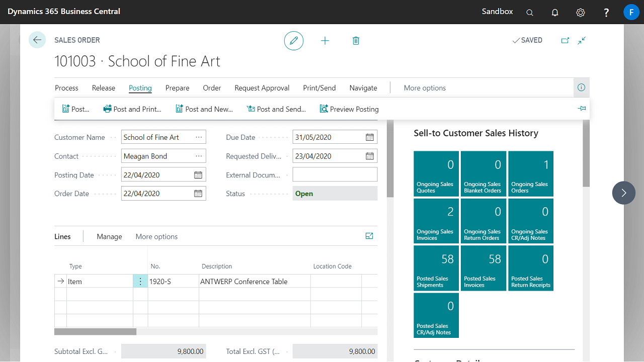Click Preview Posting

[349, 109]
